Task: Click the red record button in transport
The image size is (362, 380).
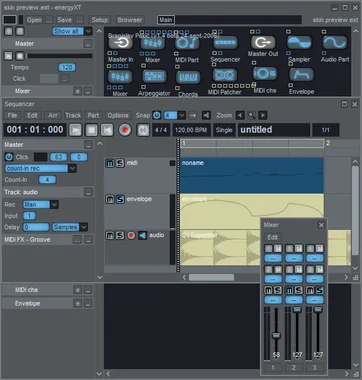Action: pyautogui.click(x=125, y=130)
